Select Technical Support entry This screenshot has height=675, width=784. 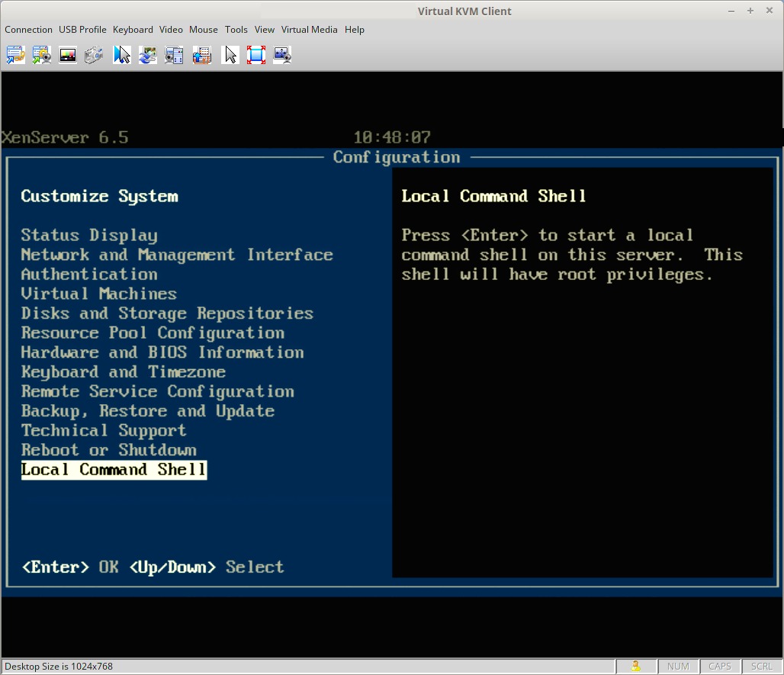click(104, 430)
